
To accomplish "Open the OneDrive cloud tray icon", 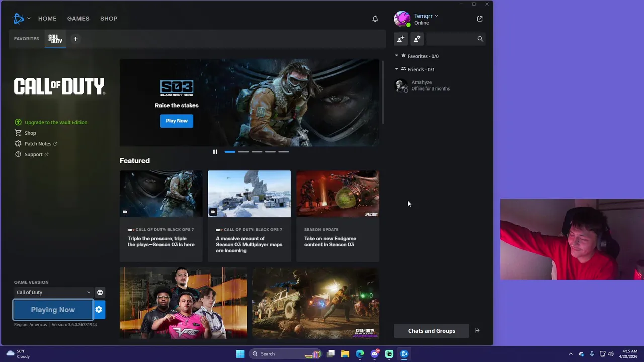I will click(x=581, y=354).
